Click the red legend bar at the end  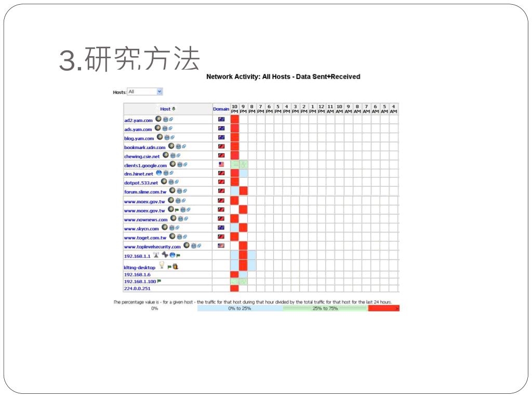click(384, 309)
